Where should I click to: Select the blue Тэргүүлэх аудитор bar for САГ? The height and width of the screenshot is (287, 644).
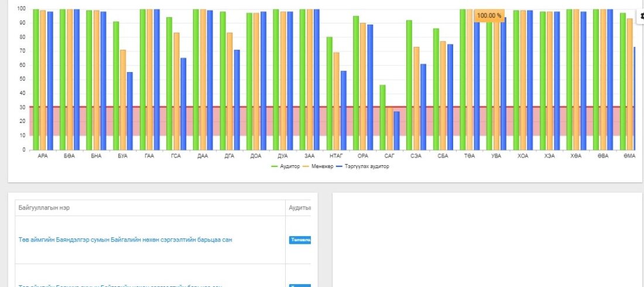[396, 131]
